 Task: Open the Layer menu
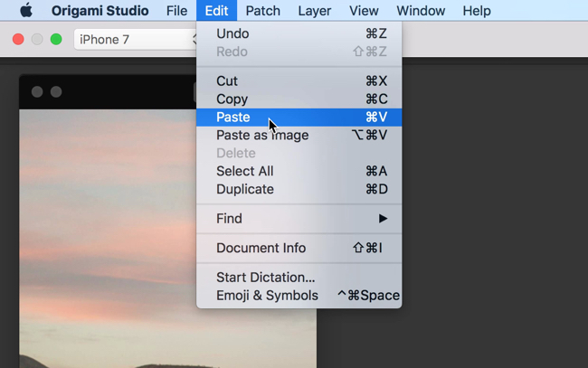click(x=315, y=11)
